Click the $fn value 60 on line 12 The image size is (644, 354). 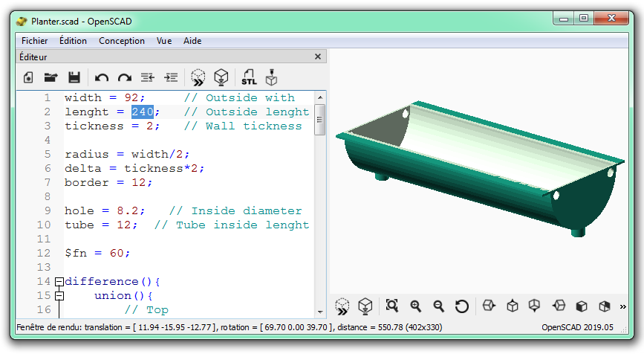point(117,254)
